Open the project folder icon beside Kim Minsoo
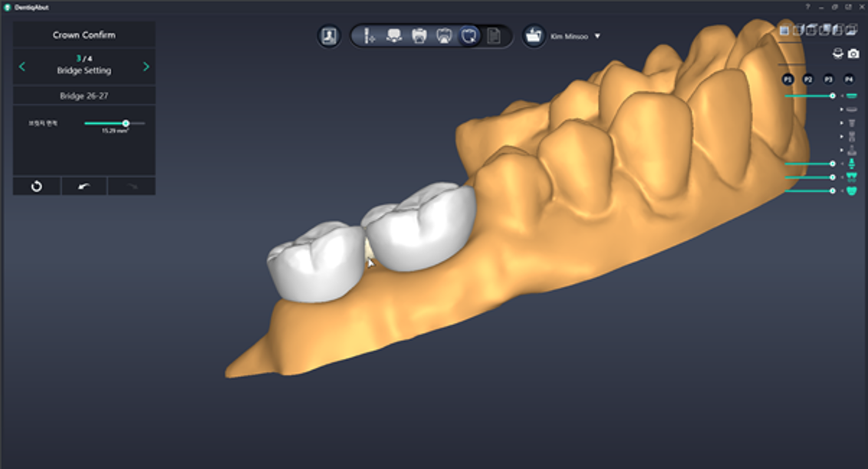Viewport: 868px width, 469px height. click(534, 36)
